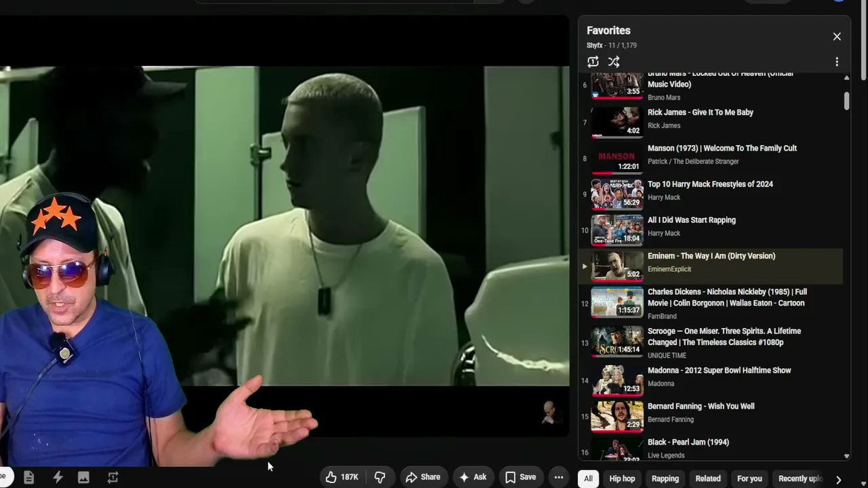The image size is (868, 488).
Task: Open the Favorites playlist options menu
Action: [837, 62]
